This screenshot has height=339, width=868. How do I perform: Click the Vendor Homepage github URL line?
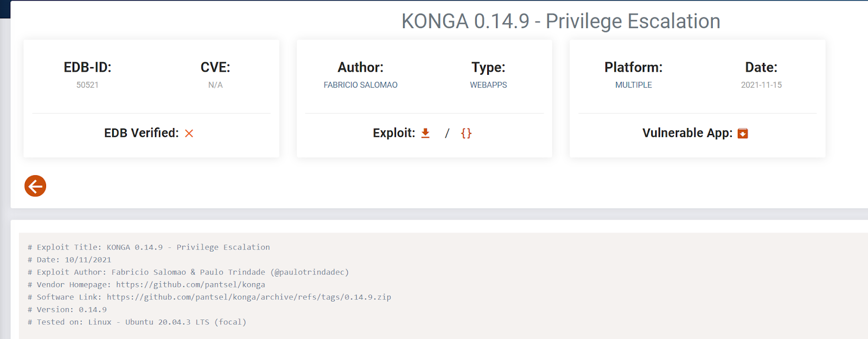click(146, 285)
